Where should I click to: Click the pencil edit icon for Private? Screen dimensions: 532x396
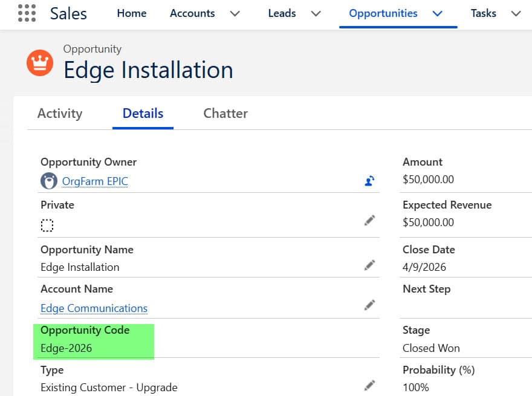coord(369,221)
